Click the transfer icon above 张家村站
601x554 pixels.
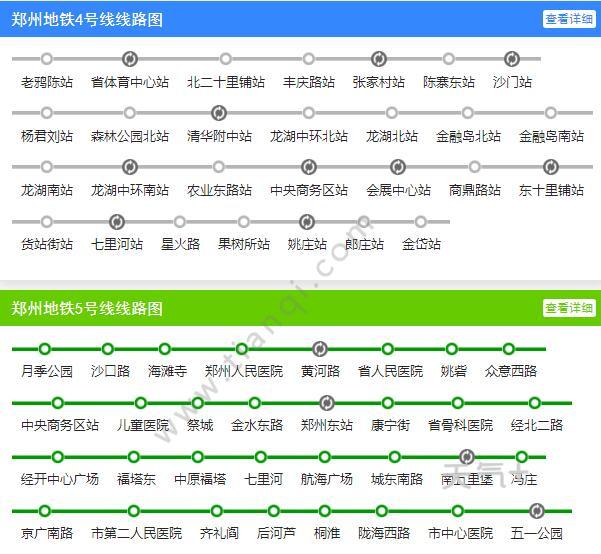tap(378, 59)
